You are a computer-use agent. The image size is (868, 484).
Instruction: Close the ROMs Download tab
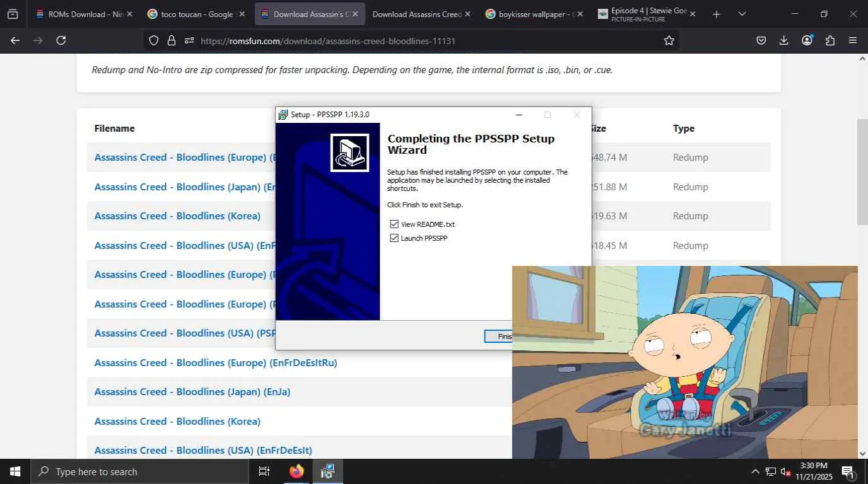point(130,14)
